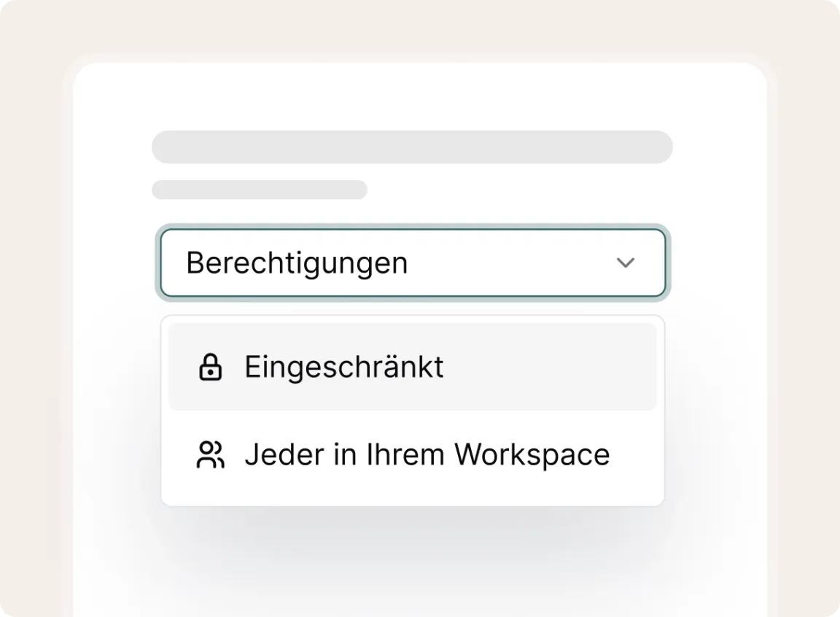The image size is (840, 617).
Task: Select the Eingeschränkt option
Action: (x=413, y=367)
